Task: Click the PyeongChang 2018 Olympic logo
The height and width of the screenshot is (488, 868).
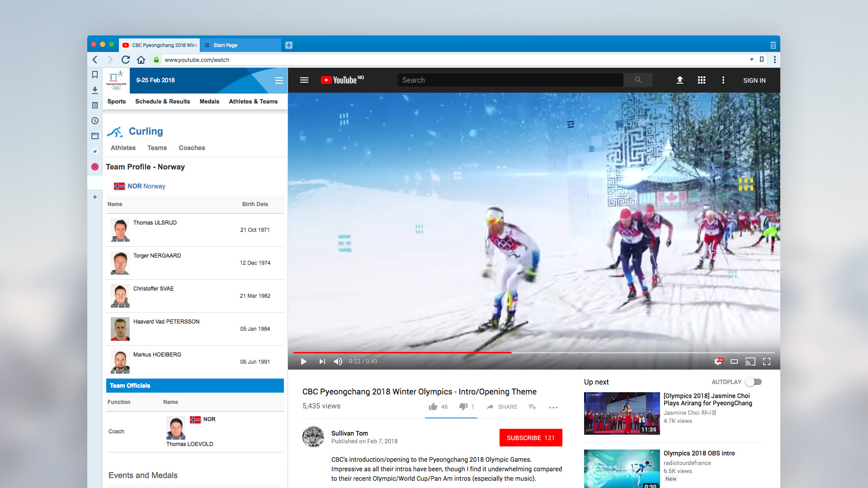Action: (116, 80)
